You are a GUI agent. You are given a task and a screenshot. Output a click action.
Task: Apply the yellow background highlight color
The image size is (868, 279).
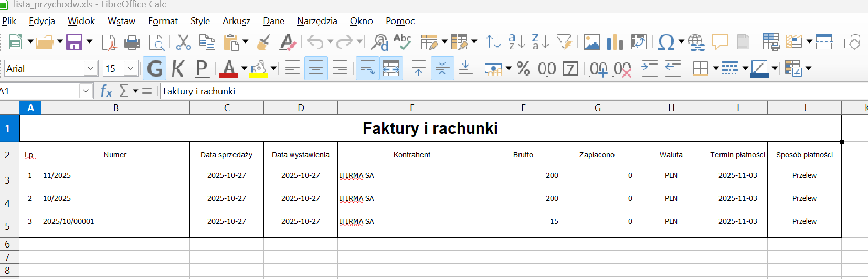[x=258, y=69]
